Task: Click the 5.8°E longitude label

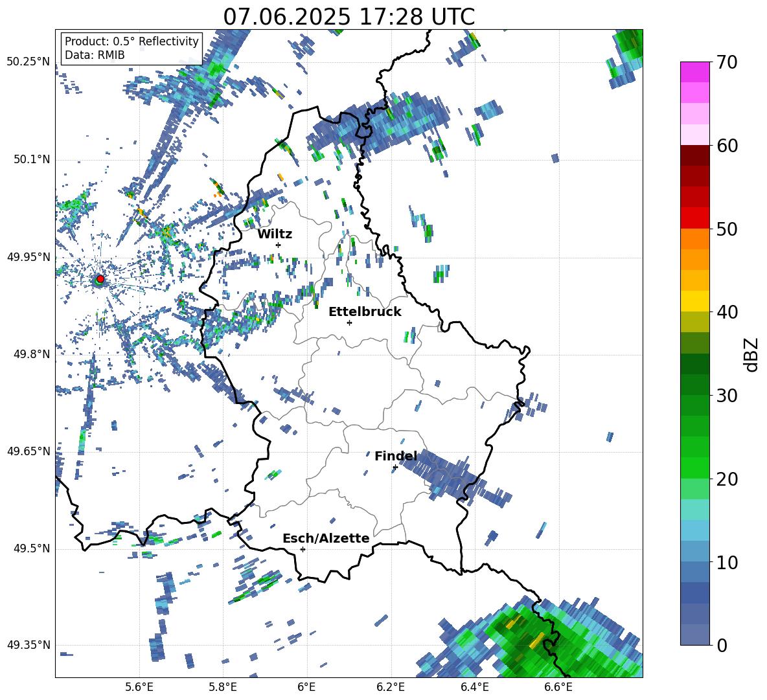Action: (x=223, y=687)
